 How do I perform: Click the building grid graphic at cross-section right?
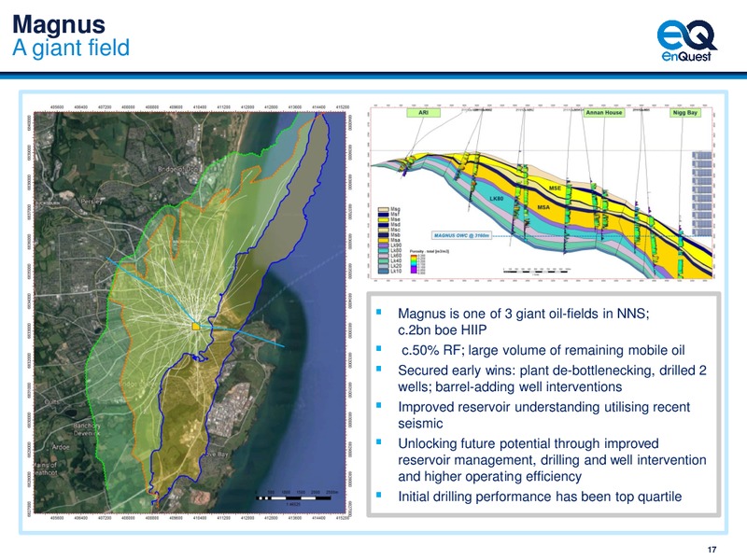(x=702, y=194)
